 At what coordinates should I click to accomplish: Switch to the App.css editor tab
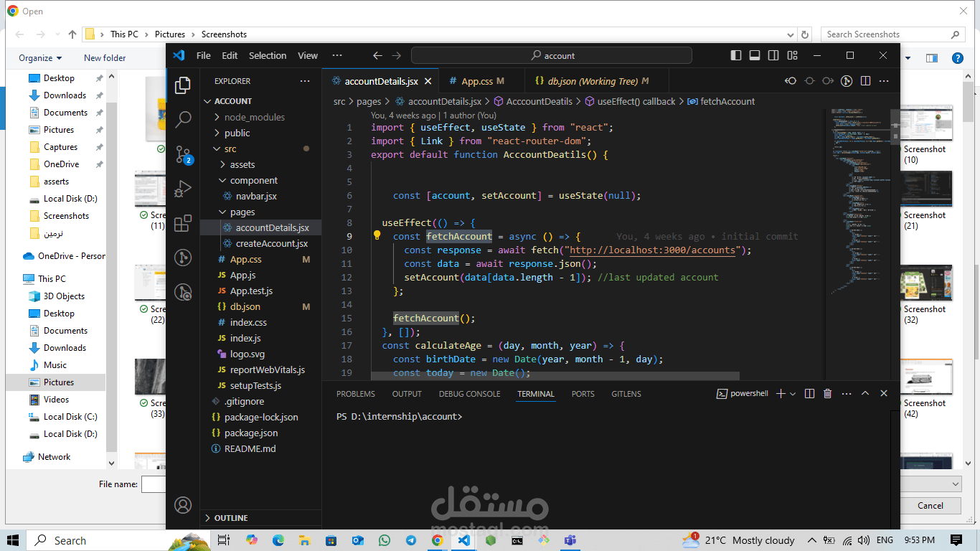[476, 81]
